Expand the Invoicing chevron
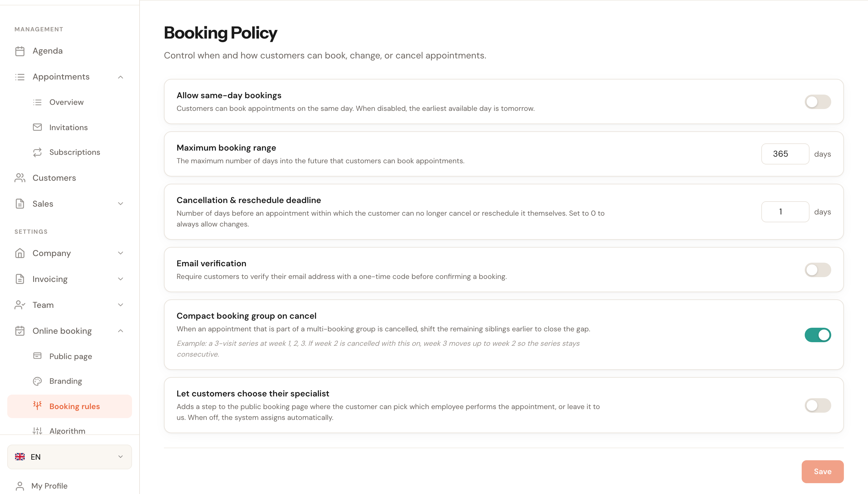This screenshot has width=868, height=494. click(x=121, y=279)
